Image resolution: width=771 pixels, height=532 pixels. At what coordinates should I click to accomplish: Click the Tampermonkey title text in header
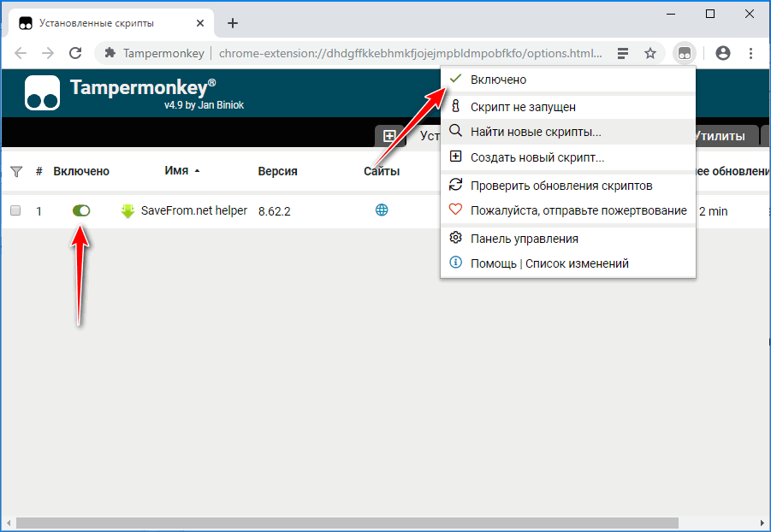[143, 87]
